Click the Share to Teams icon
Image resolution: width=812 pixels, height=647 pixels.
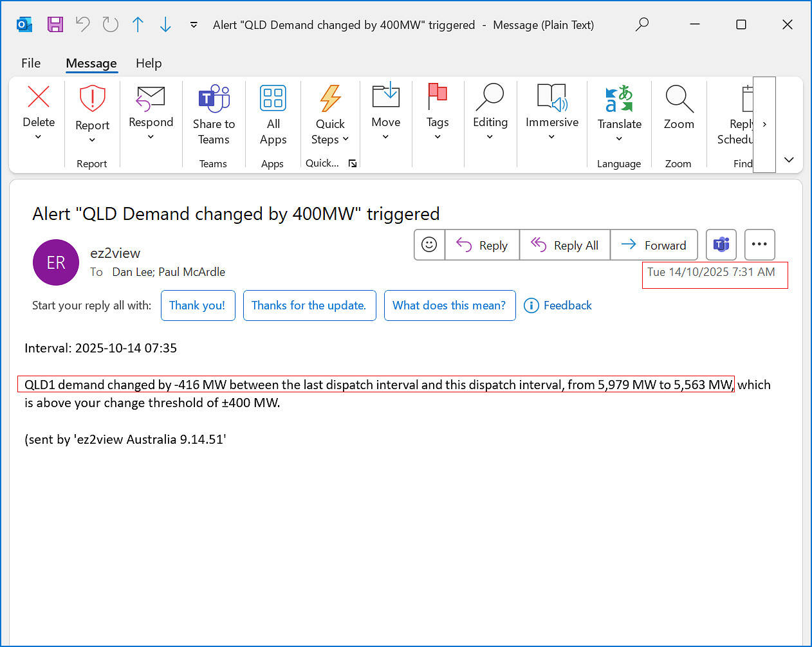(x=214, y=99)
